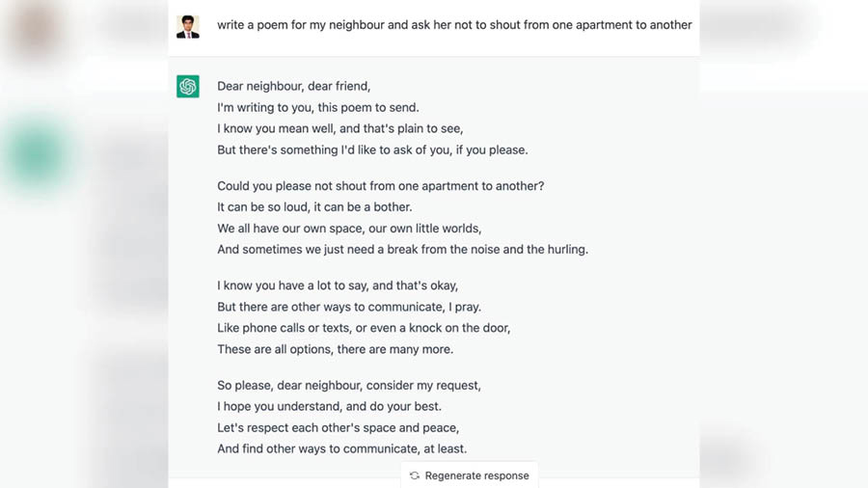This screenshot has width=868, height=488.
Task: Click the line 'I know you have a lot to say'
Action: [338, 285]
